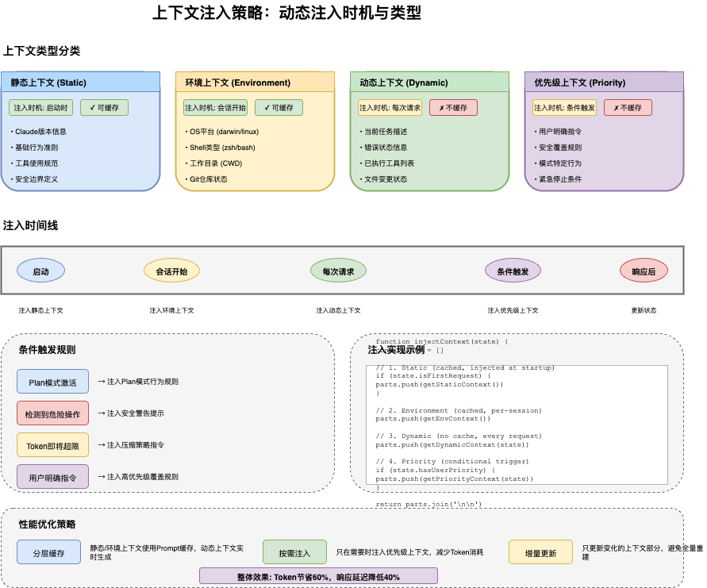This screenshot has width=707, height=588.
Task: Click the → 注入压缩策略指令 text
Action: tap(131, 445)
